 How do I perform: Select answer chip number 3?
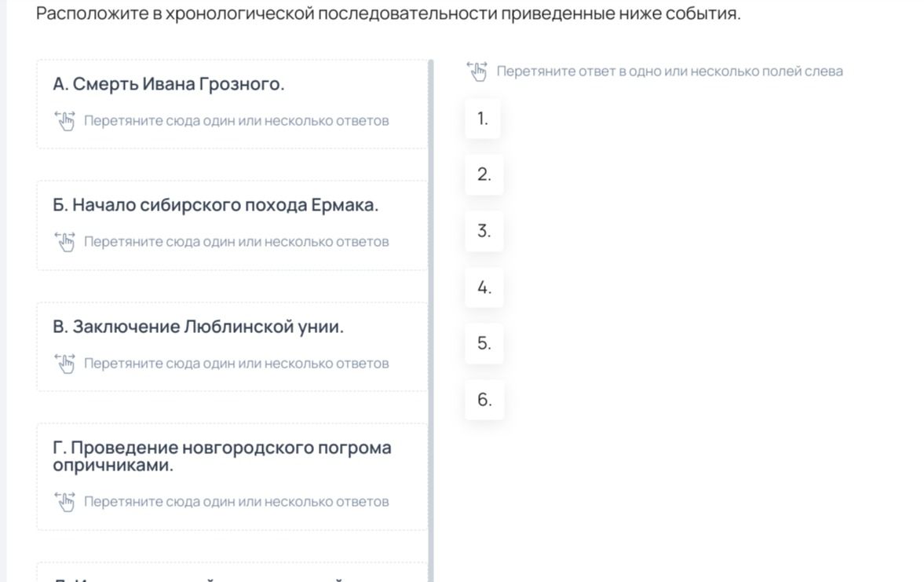point(484,231)
